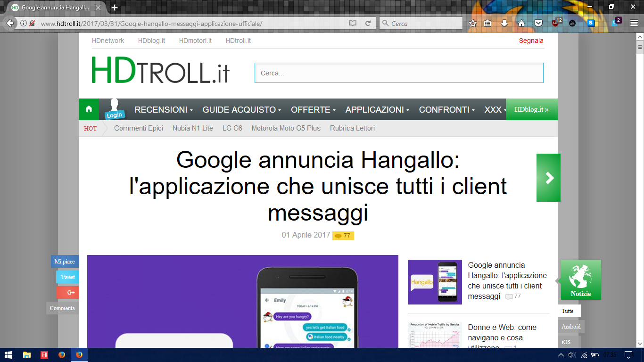Open Hangallo sidebar article thumbnail
This screenshot has width=644, height=362.
(x=435, y=282)
